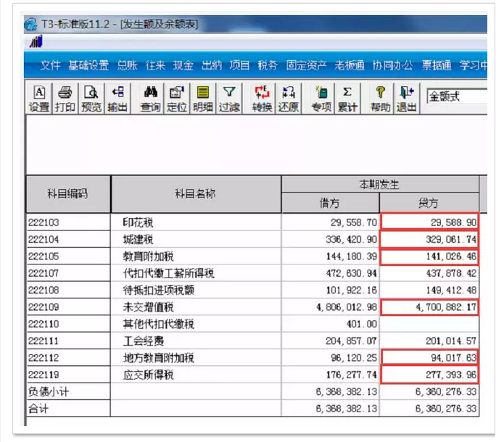Open the 金额式 format dropdown
Viewport: 504px width, 442px height.
[456, 96]
